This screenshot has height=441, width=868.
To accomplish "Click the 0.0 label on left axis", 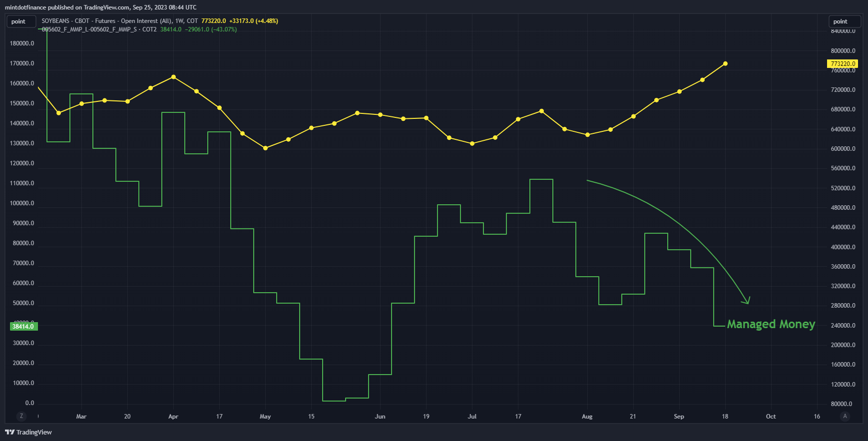I will pyautogui.click(x=29, y=403).
